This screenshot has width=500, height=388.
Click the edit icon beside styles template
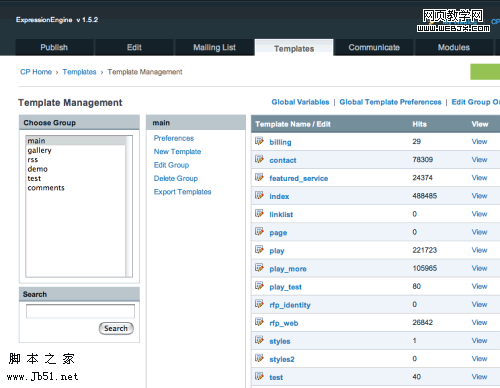(259, 340)
